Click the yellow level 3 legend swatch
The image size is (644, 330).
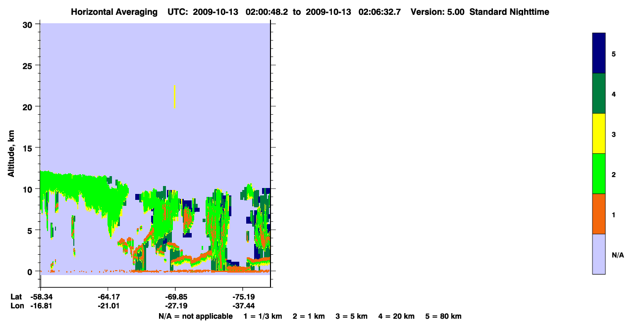tap(599, 134)
